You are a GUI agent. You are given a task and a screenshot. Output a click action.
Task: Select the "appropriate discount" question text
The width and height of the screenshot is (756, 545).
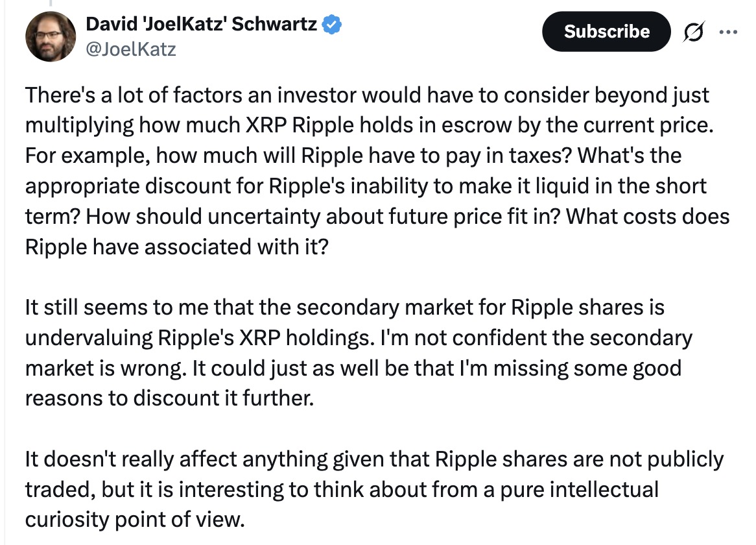(363, 187)
